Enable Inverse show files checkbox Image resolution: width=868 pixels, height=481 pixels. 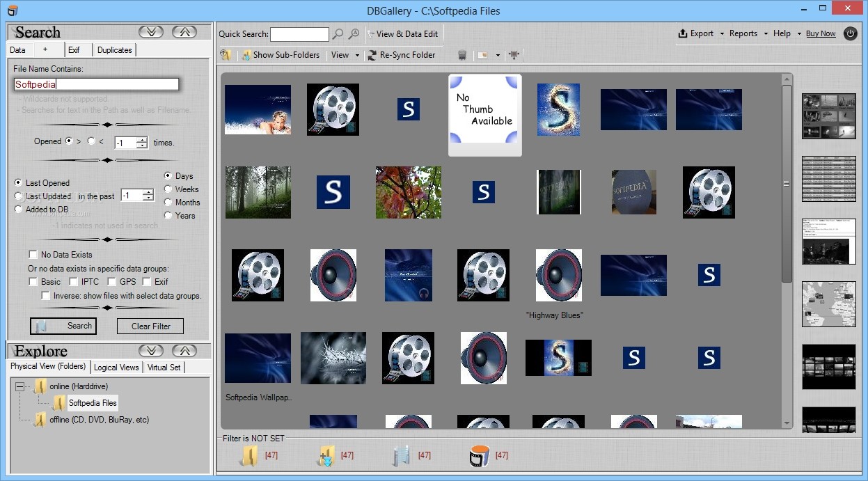[46, 295]
